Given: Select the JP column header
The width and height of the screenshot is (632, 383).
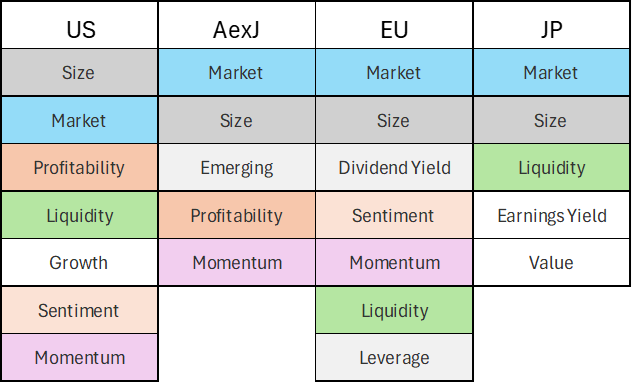Looking at the screenshot, I should pos(551,25).
